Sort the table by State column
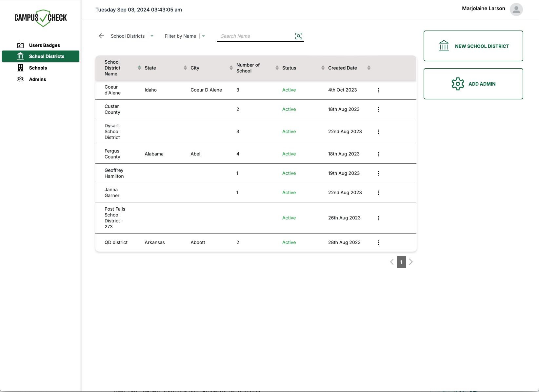Screen dimensions: 539x392 [185, 68]
